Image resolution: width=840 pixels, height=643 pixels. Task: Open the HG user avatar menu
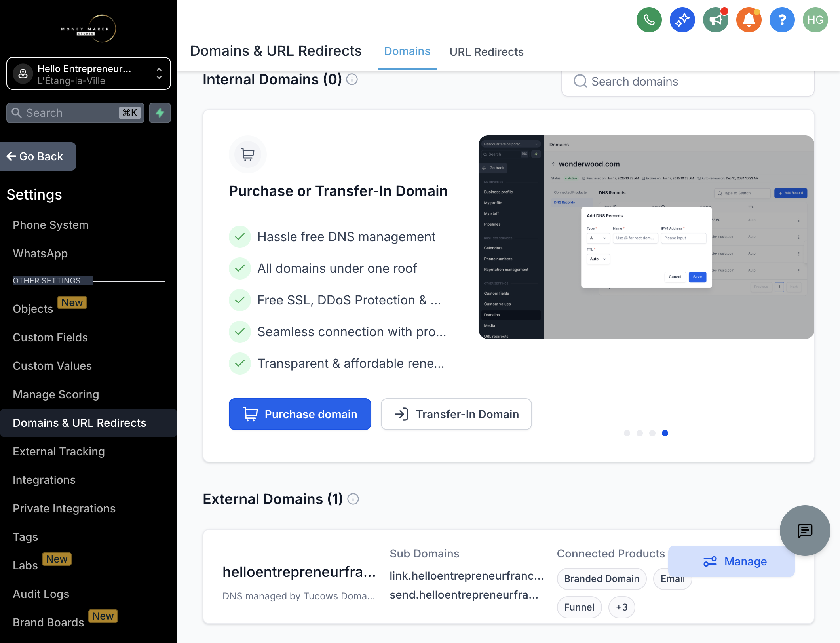[x=815, y=20]
